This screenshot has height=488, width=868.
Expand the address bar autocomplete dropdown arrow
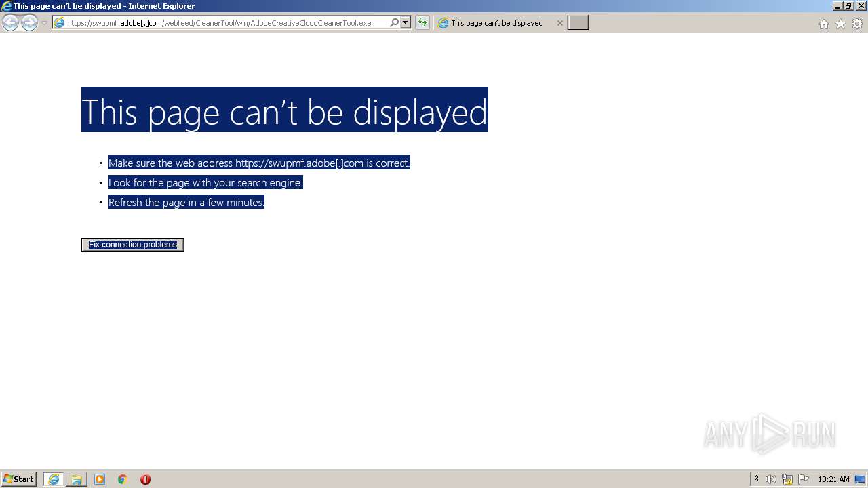point(406,23)
